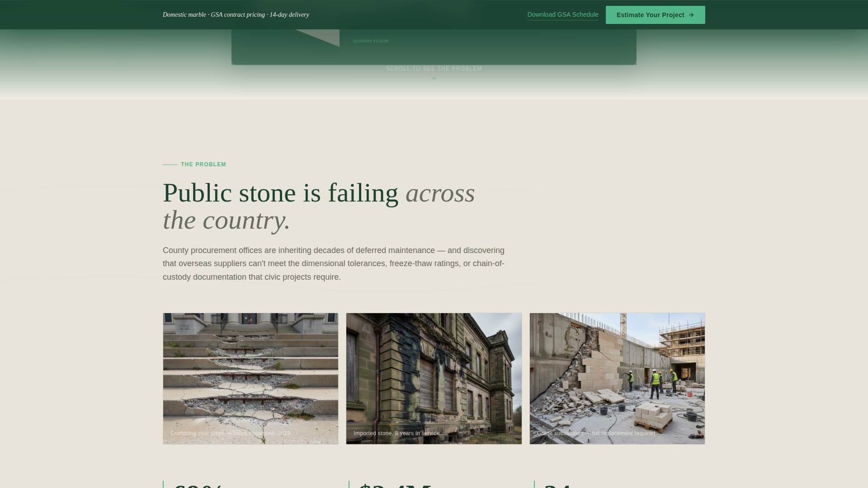
Task: Toggle the grade substitution photo caption
Action: point(596,433)
